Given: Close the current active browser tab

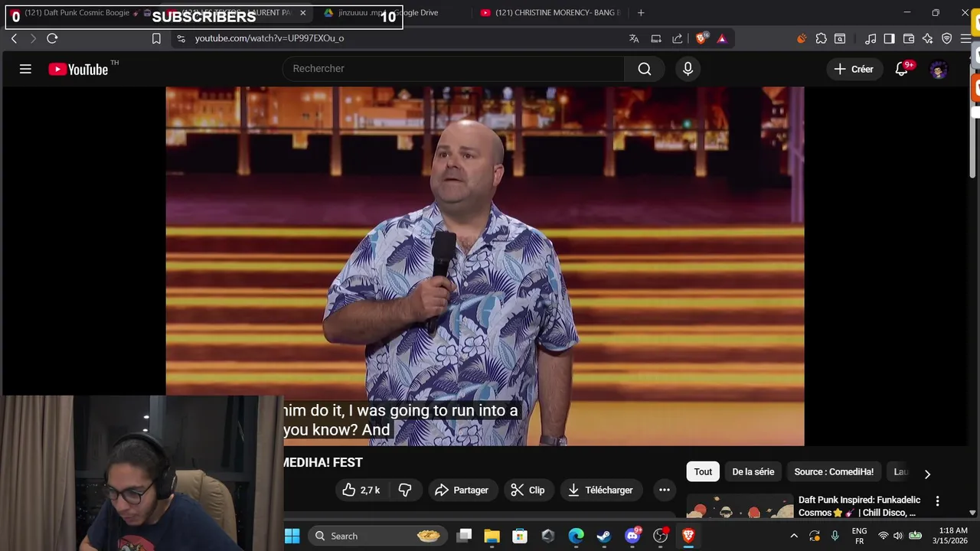Looking at the screenshot, I should point(302,13).
